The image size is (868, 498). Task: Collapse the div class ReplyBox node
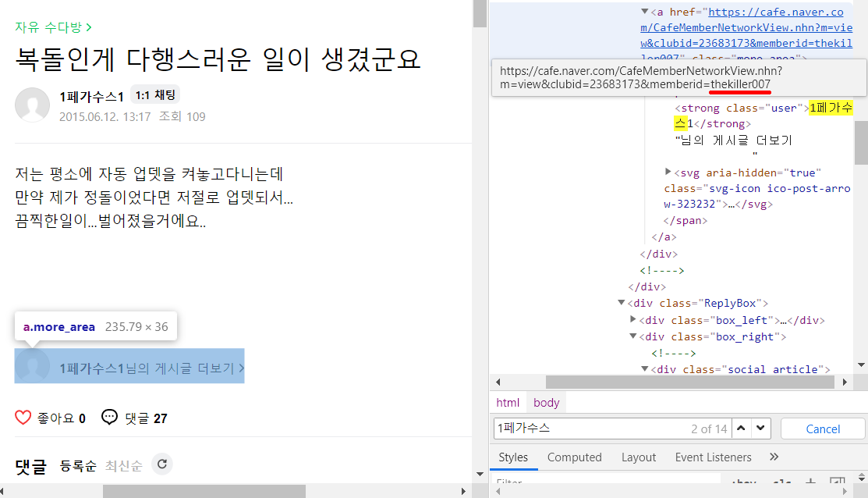pos(621,303)
